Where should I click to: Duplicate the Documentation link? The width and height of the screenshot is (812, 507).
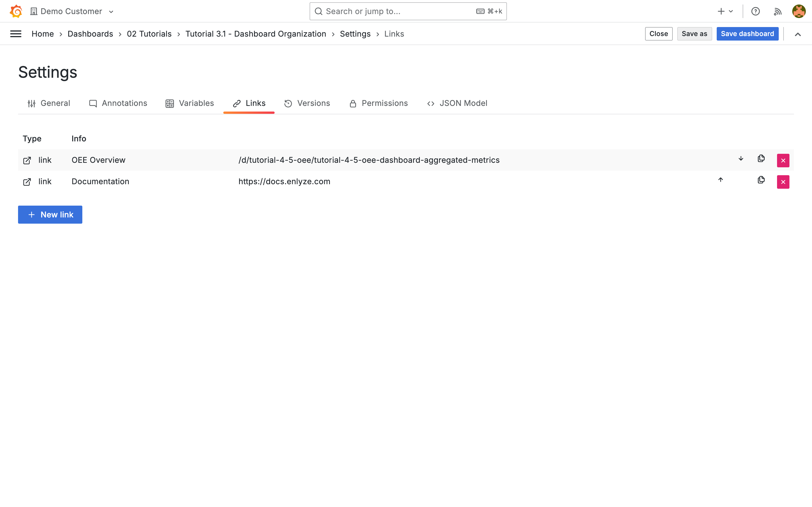(761, 180)
